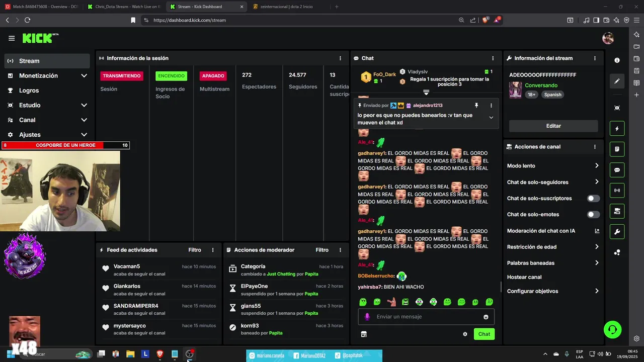Open File Explorer from taskbar
Viewport: 644px width, 362px height.
[130, 354]
